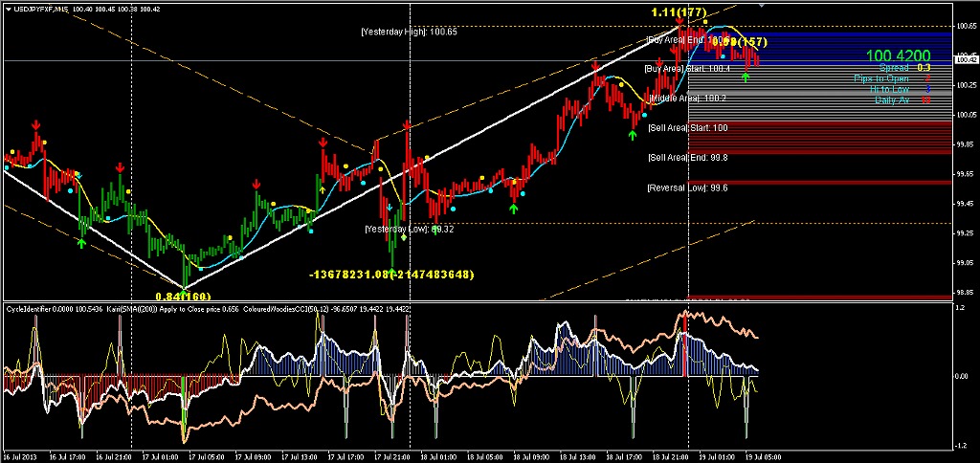Select the Middle Area 100.2 label
Viewport: 980px width, 463px height.
coord(688,99)
